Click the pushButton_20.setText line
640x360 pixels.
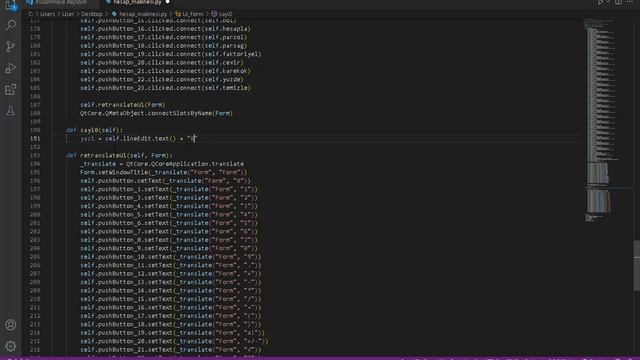pyautogui.click(x=174, y=342)
